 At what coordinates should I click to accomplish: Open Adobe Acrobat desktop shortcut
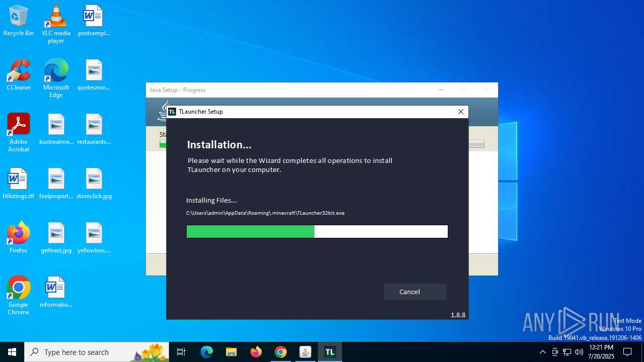[x=19, y=133]
